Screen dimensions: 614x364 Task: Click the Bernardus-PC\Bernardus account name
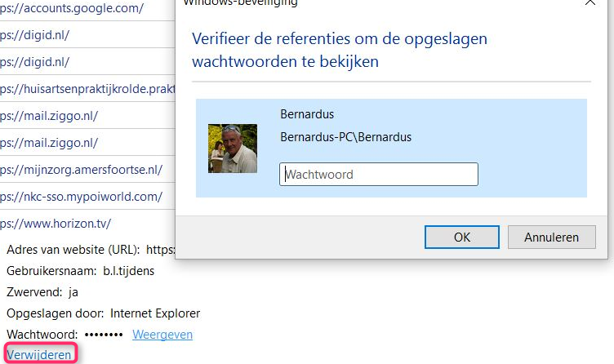(345, 137)
